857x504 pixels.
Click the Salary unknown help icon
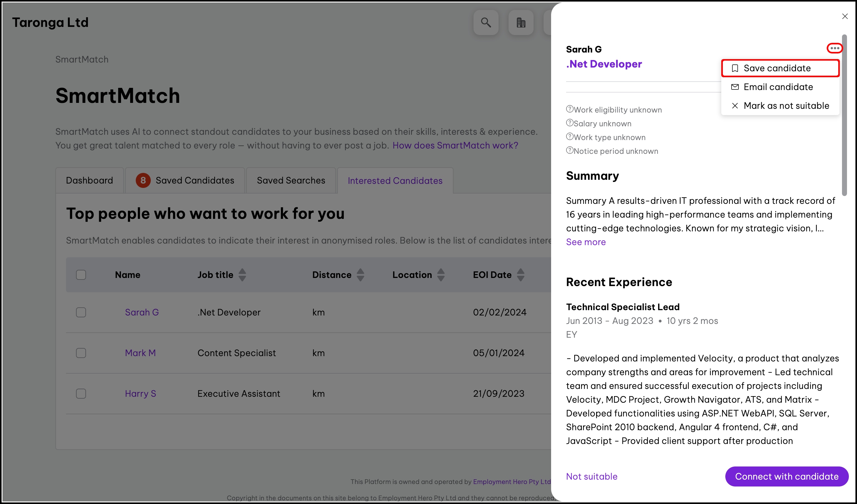(570, 123)
